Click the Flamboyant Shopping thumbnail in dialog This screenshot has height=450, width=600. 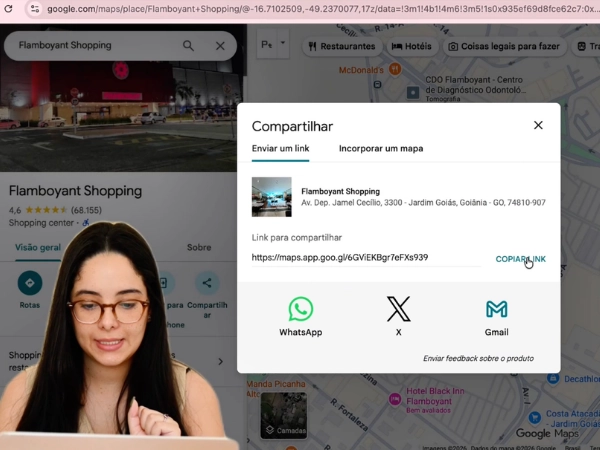(272, 197)
